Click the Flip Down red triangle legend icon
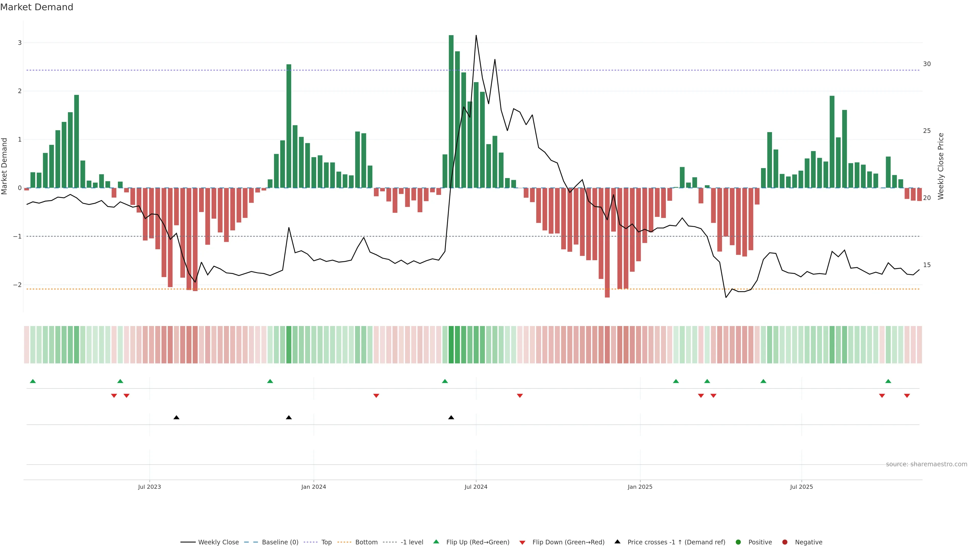Screen dimensions: 980x551 coord(522,542)
